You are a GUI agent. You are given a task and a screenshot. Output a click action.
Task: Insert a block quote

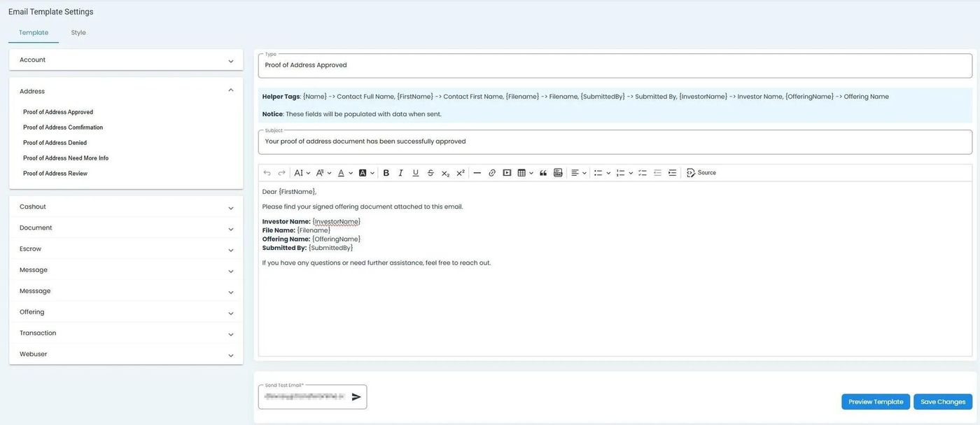click(x=543, y=173)
